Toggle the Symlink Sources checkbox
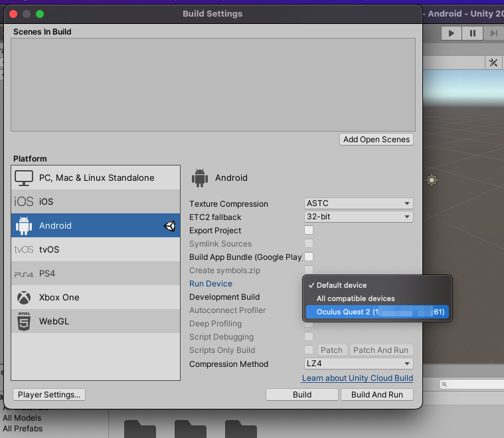Image resolution: width=504 pixels, height=438 pixels. pos(309,243)
